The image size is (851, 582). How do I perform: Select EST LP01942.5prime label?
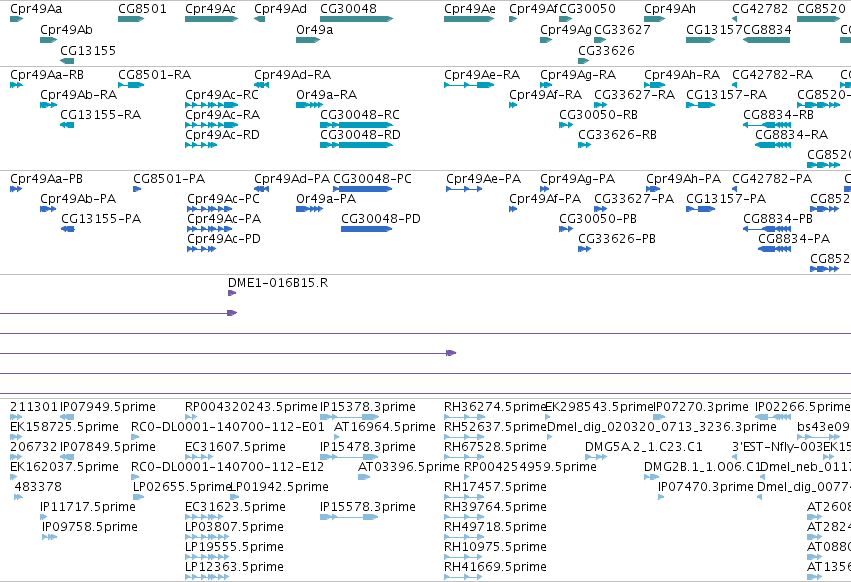tap(280, 487)
